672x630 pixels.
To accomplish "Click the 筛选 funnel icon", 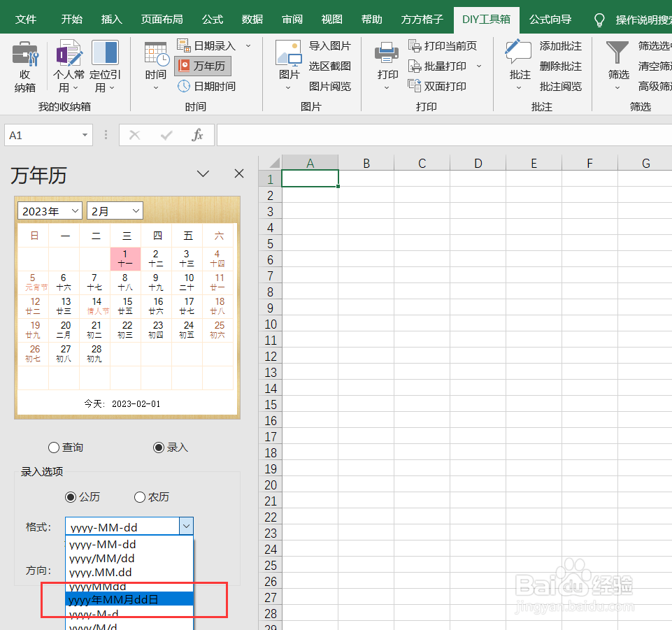I will coord(617,52).
